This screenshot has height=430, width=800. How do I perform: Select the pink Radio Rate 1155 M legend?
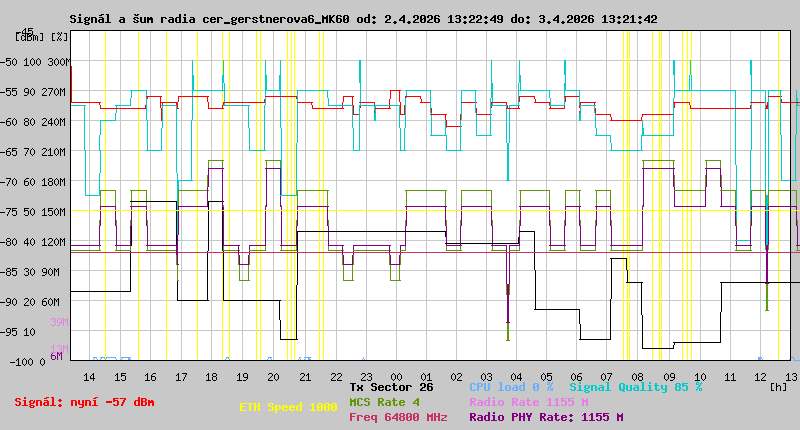pyautogui.click(x=528, y=401)
